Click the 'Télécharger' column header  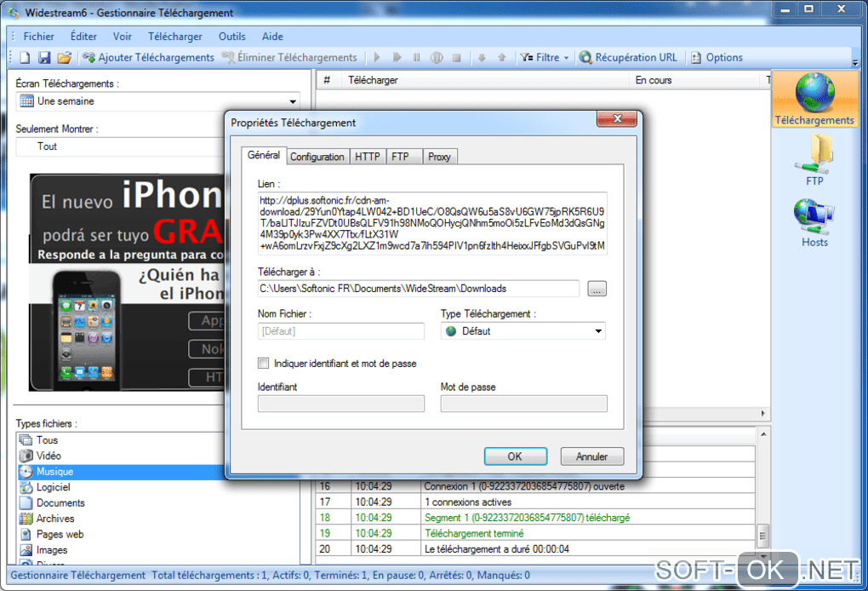[x=485, y=80]
